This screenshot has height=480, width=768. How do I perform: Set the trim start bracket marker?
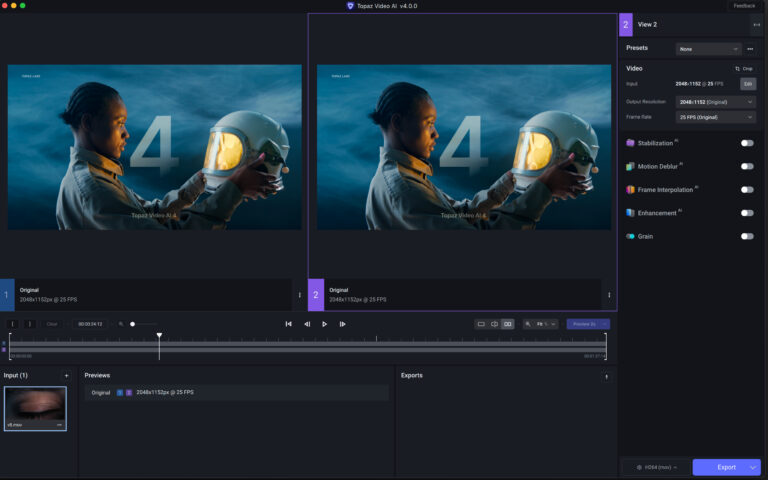coord(13,324)
